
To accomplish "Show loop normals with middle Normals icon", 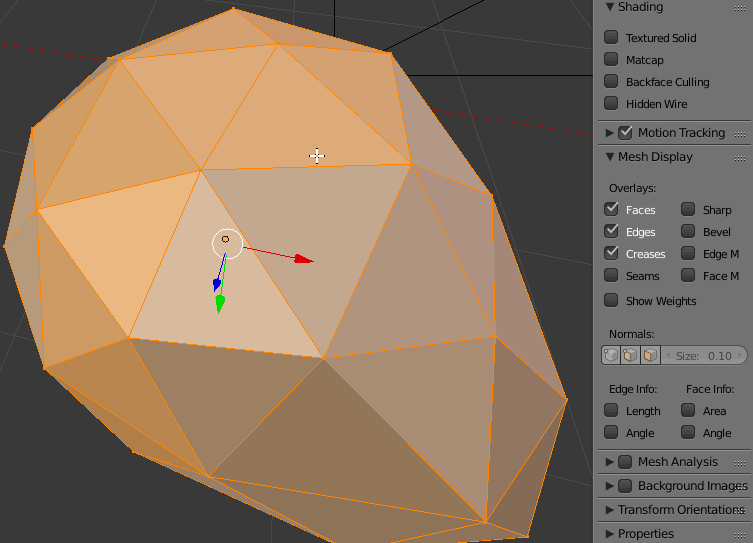I will coord(630,356).
